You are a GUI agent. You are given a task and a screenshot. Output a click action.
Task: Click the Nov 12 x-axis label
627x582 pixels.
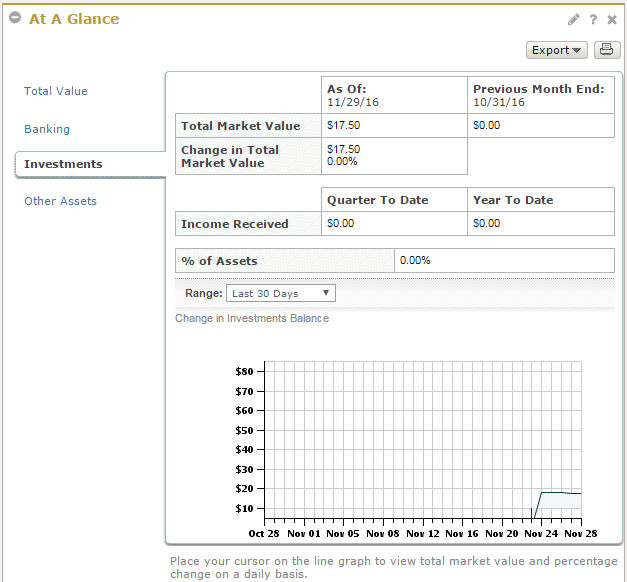coord(423,534)
